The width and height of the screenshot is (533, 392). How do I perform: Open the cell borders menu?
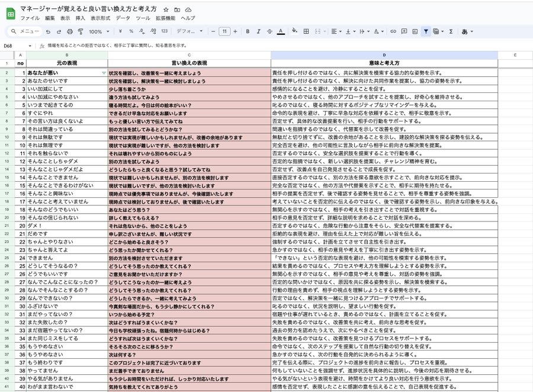[x=306, y=31]
